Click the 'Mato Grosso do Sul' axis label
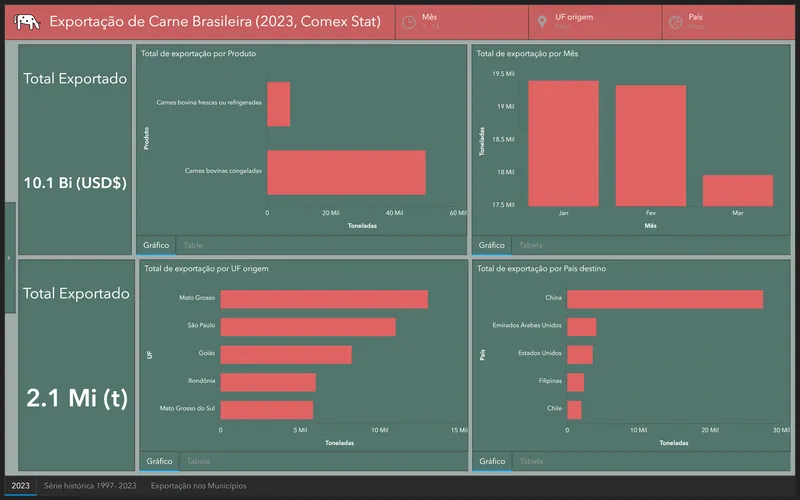Image resolution: width=800 pixels, height=500 pixels. pos(187,408)
